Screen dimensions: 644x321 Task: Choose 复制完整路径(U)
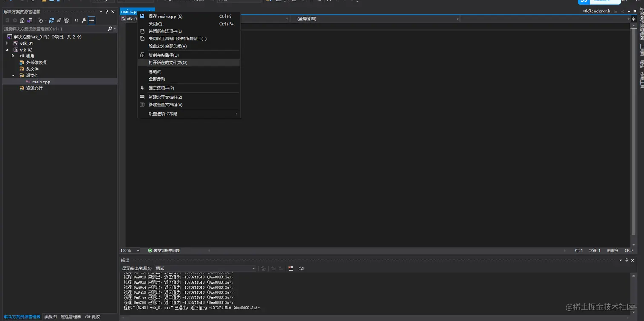(189, 55)
